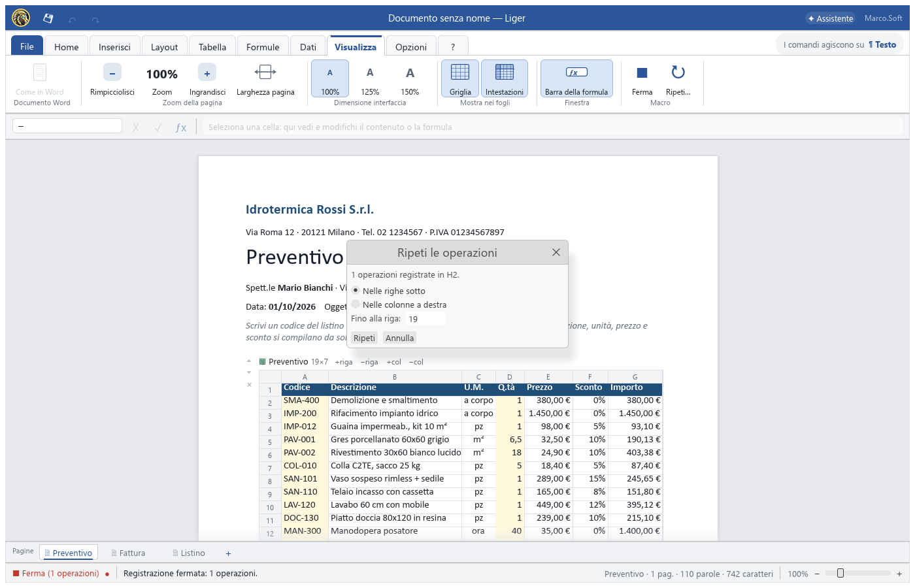Screen dimensions: 915x588
Task: Click the fx insert function icon
Action: [x=181, y=127]
